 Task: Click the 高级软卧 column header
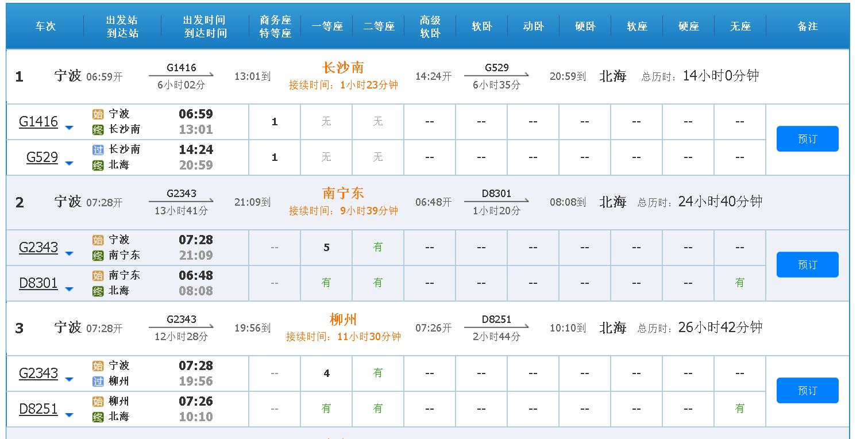430,26
